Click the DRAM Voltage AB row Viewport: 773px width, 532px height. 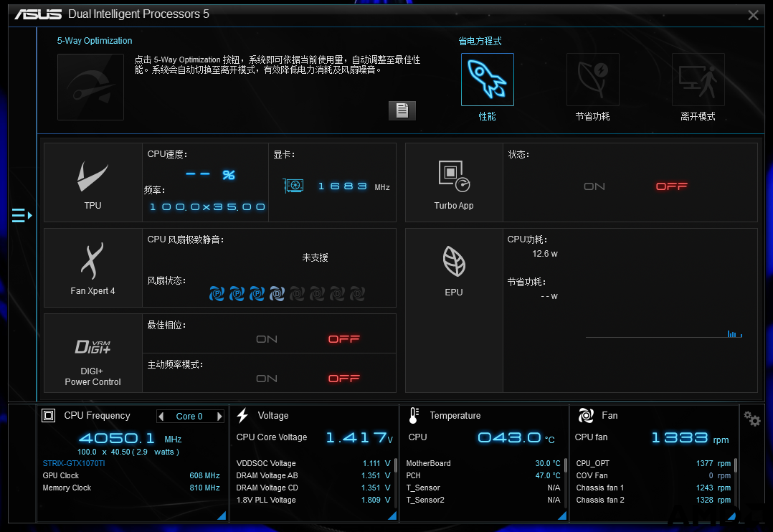tap(313, 476)
